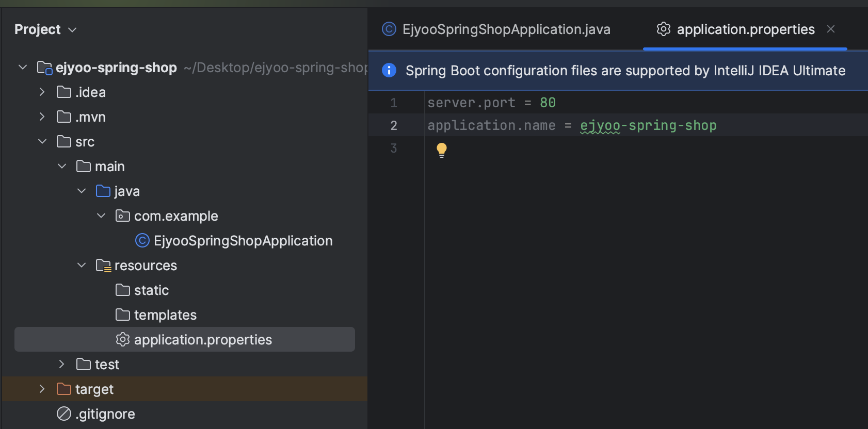Screen dimensions: 868x429
Task: Click the .idea folder icon
Action: 64,92
